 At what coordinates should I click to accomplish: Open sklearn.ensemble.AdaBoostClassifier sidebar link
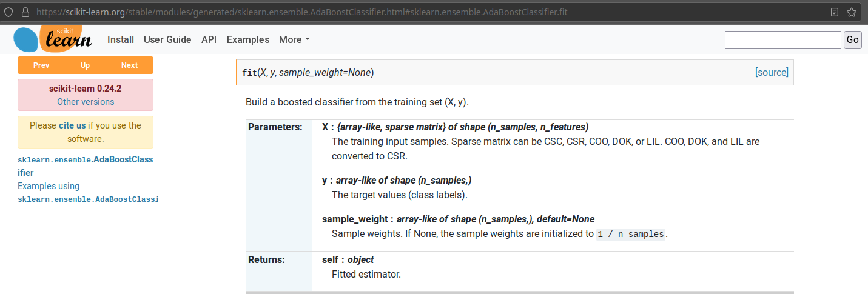point(86,166)
